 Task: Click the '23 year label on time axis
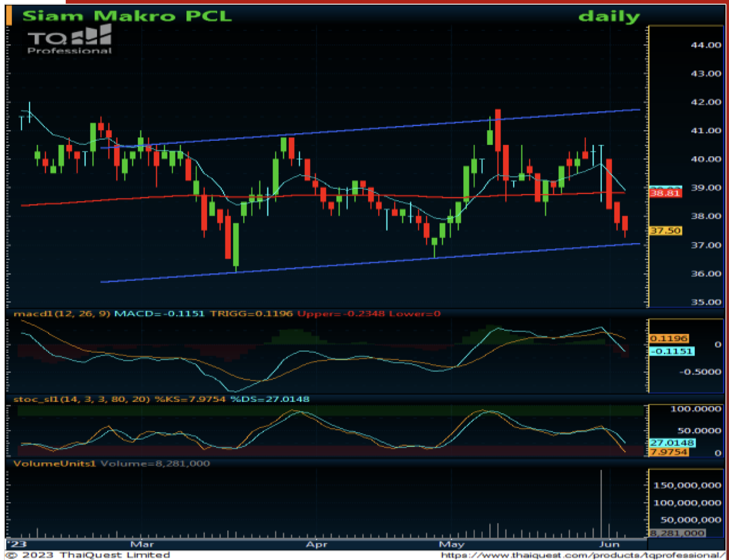pos(18,543)
